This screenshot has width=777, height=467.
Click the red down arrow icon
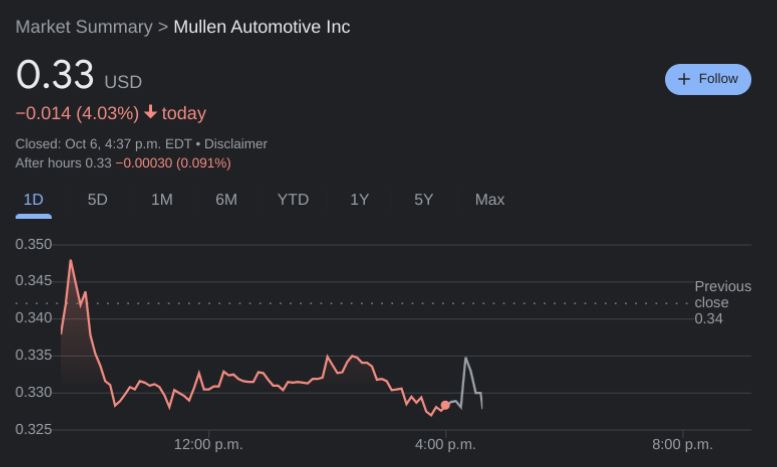(151, 113)
